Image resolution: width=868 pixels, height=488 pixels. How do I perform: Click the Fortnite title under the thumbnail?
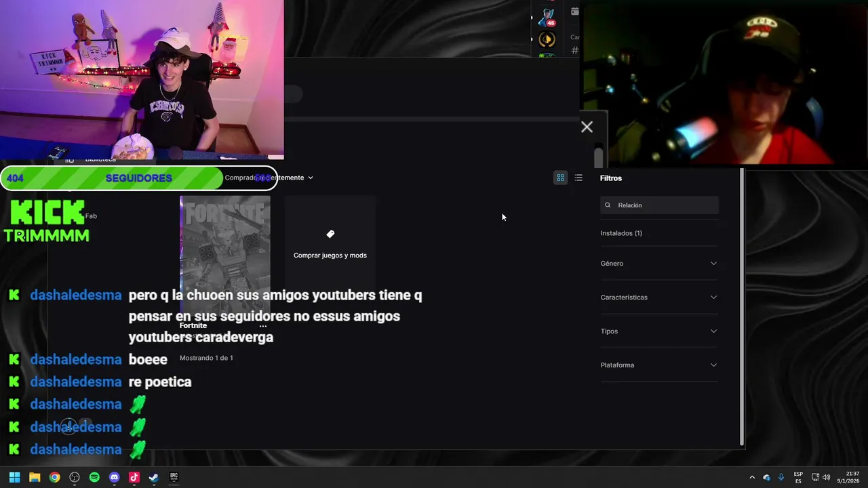click(x=193, y=325)
